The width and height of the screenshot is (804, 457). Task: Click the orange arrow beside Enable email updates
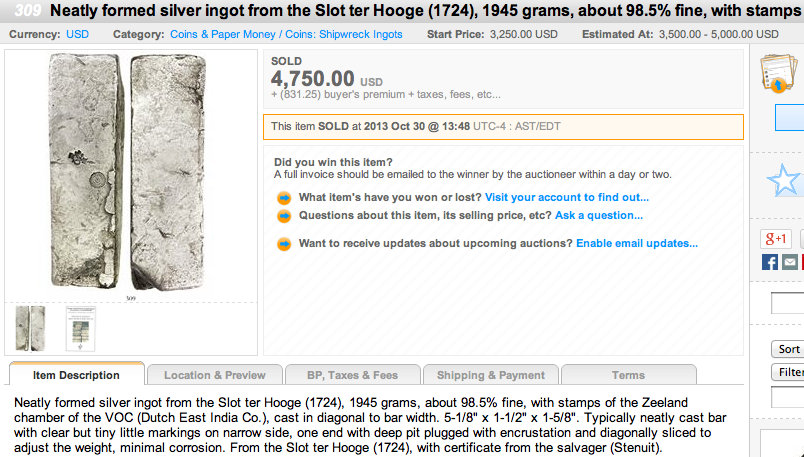tap(284, 244)
